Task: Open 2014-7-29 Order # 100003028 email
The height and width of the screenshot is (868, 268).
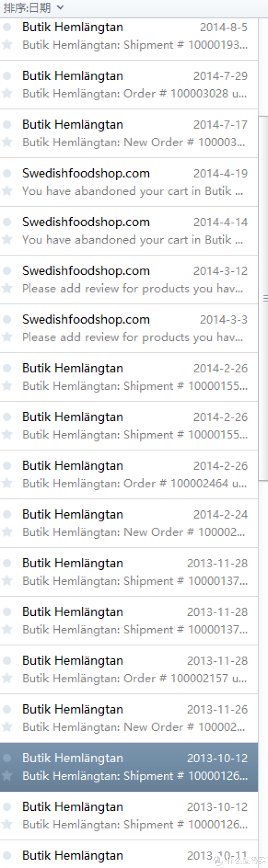Action: coord(129,85)
